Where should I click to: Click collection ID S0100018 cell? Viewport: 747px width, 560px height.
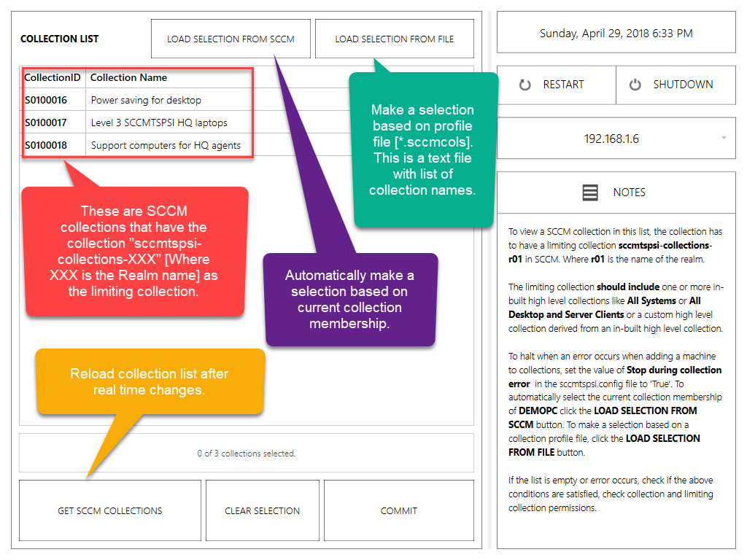[x=46, y=145]
